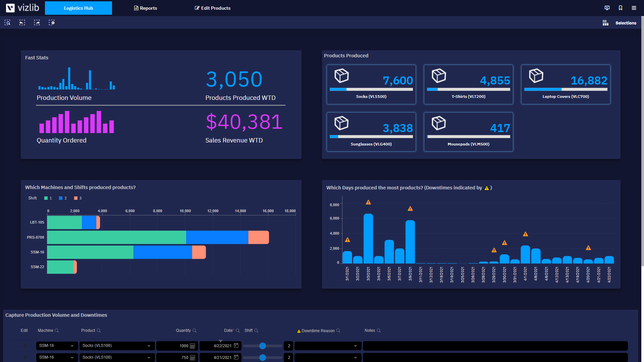Open calculator for quantity 1000
The width and height of the screenshot is (644, 362).
[193, 346]
